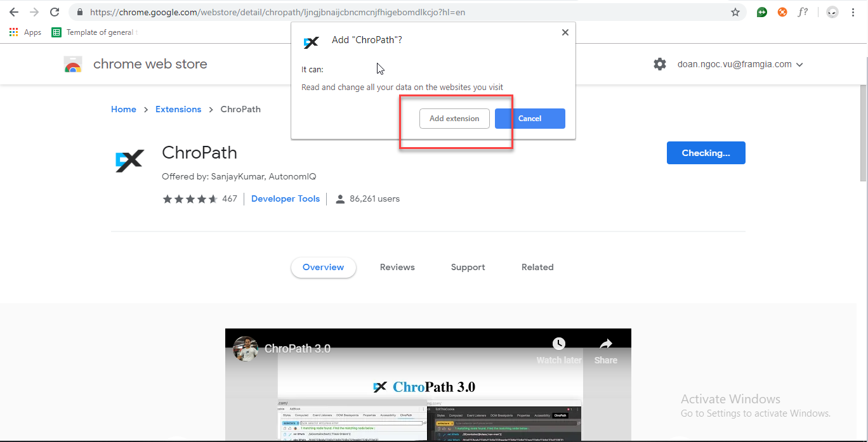This screenshot has height=442, width=868.
Task: Open the chrome web store home via its logo
Action: pyautogui.click(x=73, y=63)
